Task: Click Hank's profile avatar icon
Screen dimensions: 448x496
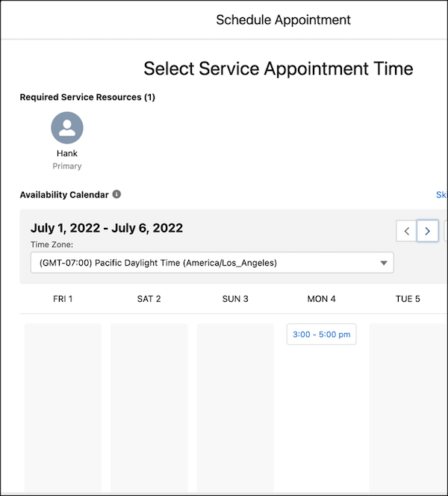Action: pyautogui.click(x=67, y=128)
